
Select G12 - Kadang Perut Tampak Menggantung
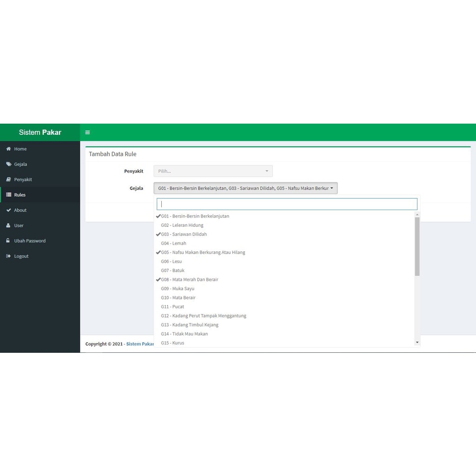tap(284, 316)
